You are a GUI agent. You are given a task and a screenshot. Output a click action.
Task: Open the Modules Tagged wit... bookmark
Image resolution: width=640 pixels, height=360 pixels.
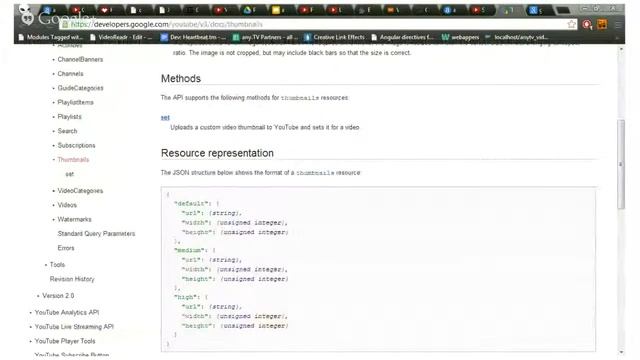pyautogui.click(x=51, y=37)
